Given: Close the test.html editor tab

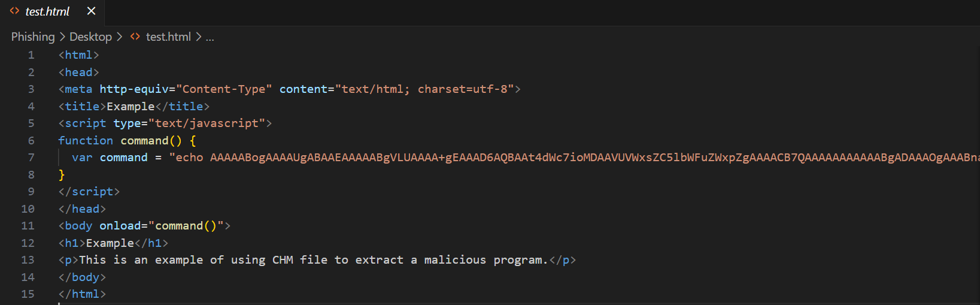Looking at the screenshot, I should [x=91, y=11].
